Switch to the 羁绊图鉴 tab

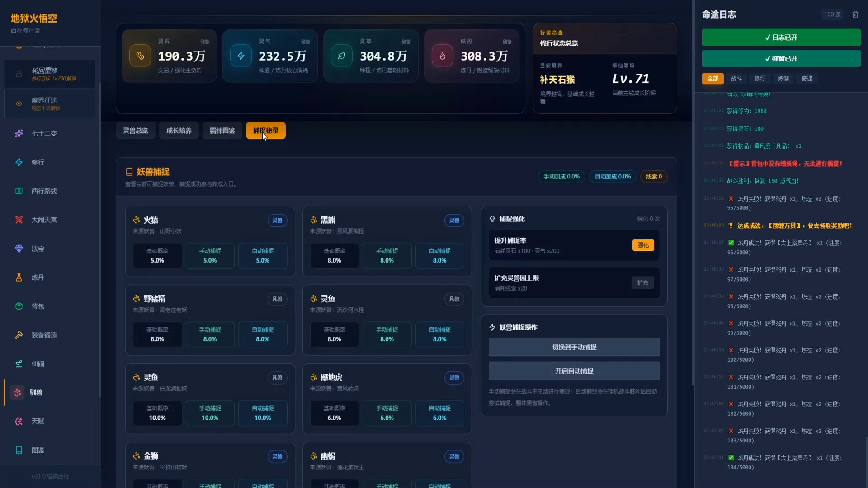coord(222,131)
